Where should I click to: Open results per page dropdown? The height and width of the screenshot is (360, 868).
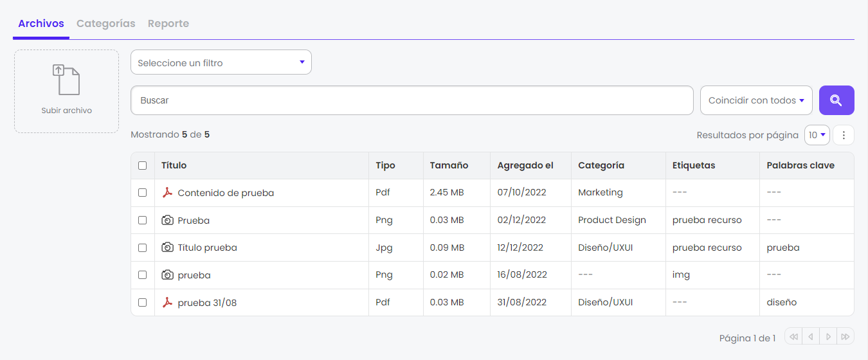(x=817, y=135)
